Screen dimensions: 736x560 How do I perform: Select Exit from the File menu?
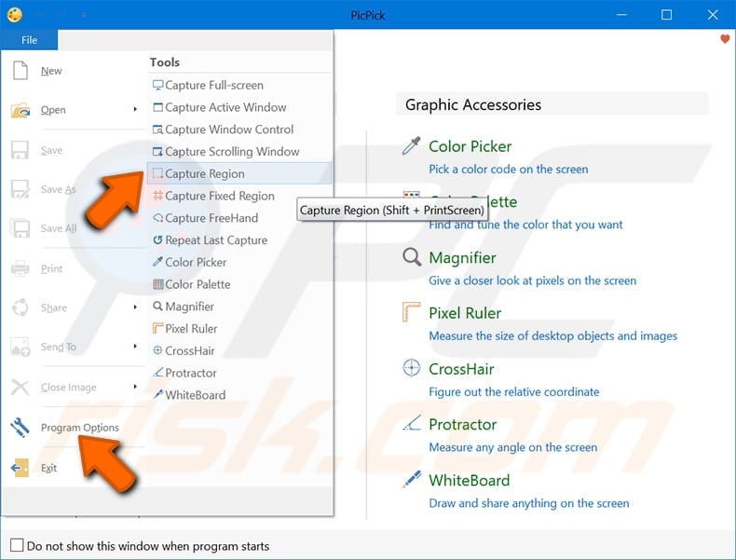tap(75, 468)
